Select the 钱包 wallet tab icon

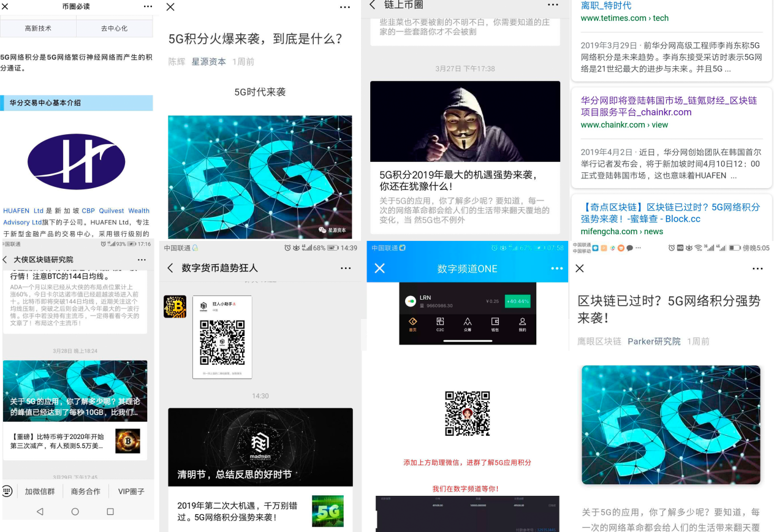point(495,324)
